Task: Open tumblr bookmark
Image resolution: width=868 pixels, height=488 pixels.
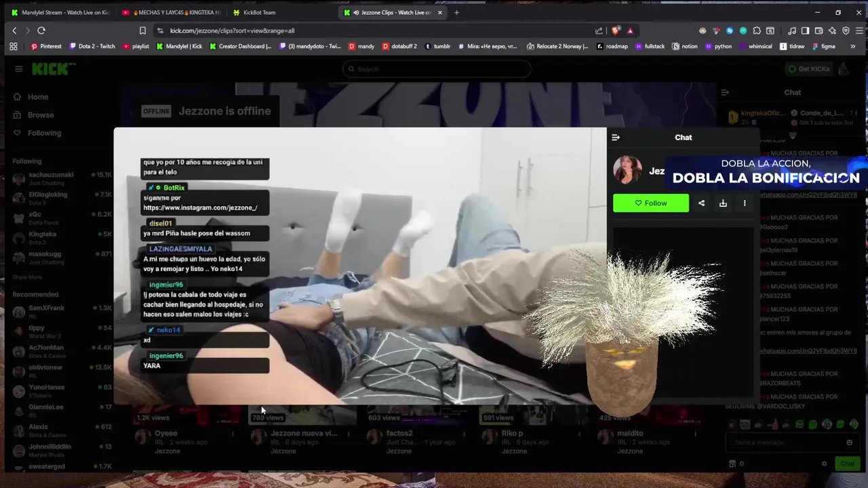Action: [437, 47]
